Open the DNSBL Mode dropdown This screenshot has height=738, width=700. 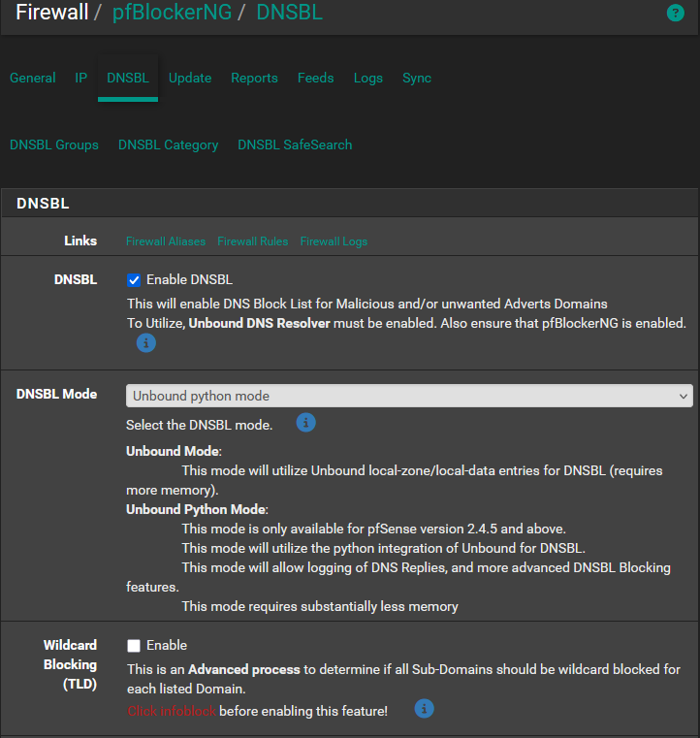[409, 396]
